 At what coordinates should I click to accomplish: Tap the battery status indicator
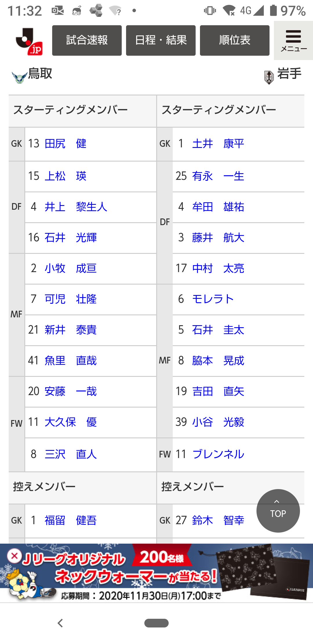[x=273, y=10]
